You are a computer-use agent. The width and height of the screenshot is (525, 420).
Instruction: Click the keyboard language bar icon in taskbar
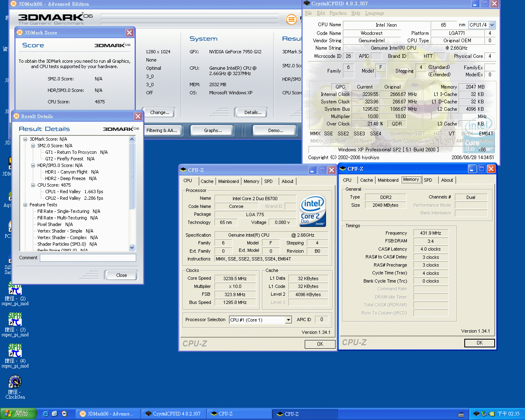461,414
